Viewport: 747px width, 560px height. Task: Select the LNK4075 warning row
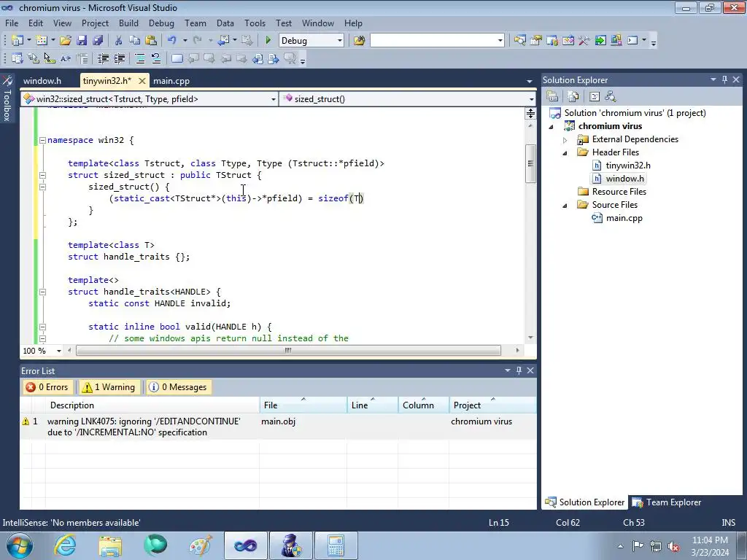(x=278, y=427)
